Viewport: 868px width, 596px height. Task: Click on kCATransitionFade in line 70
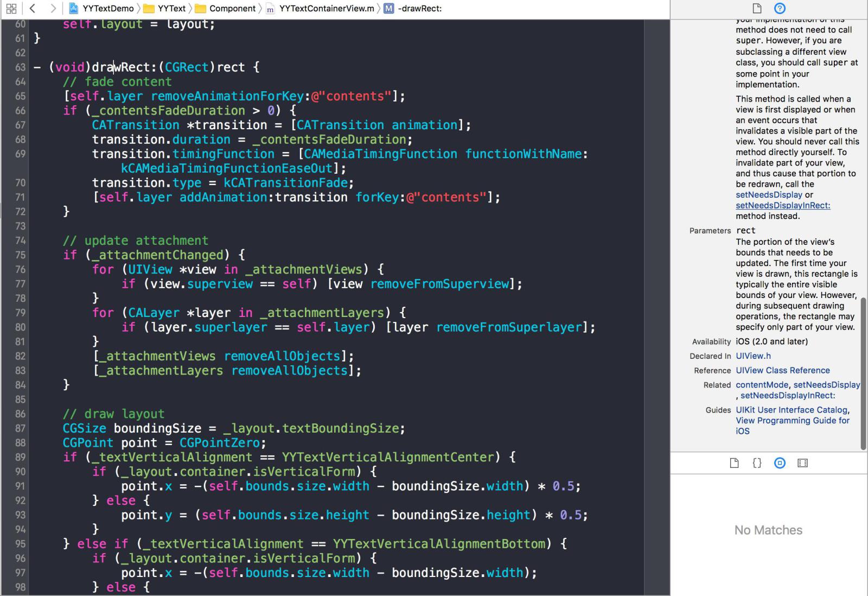[285, 183]
